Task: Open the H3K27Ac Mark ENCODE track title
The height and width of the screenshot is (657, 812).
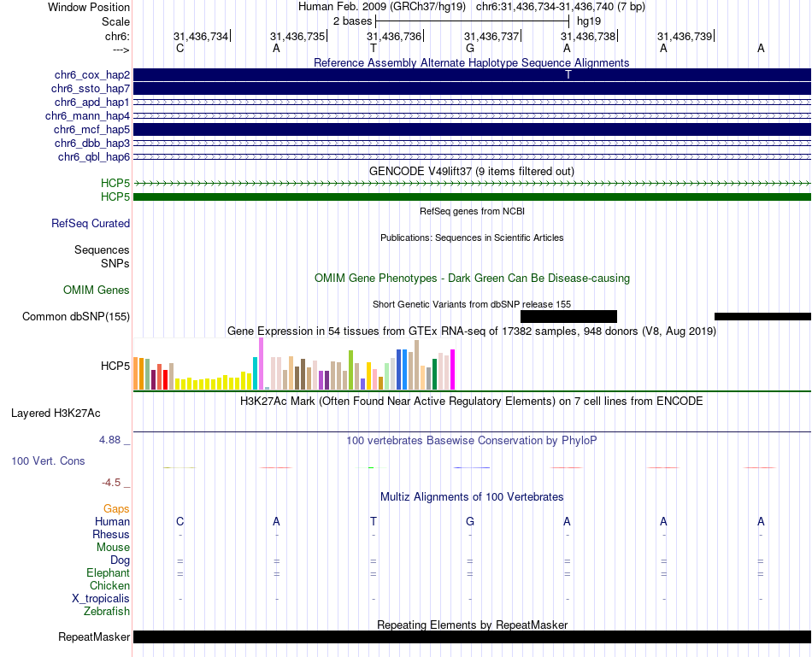Action: (x=471, y=402)
